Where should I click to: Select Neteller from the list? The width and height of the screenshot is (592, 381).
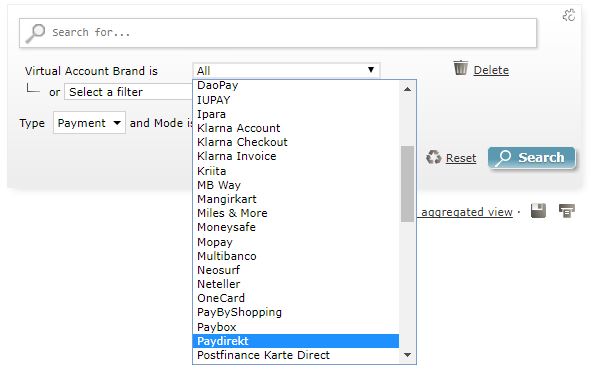pyautogui.click(x=296, y=284)
